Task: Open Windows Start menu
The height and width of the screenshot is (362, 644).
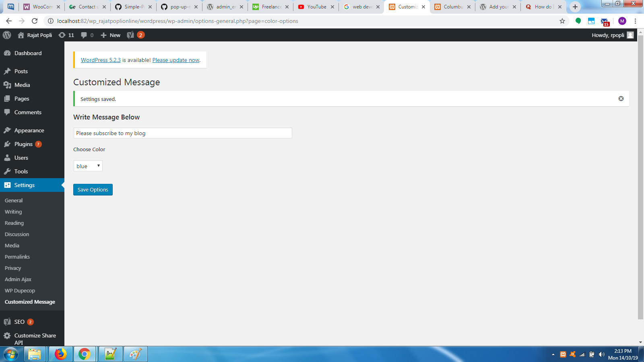Action: [x=11, y=354]
